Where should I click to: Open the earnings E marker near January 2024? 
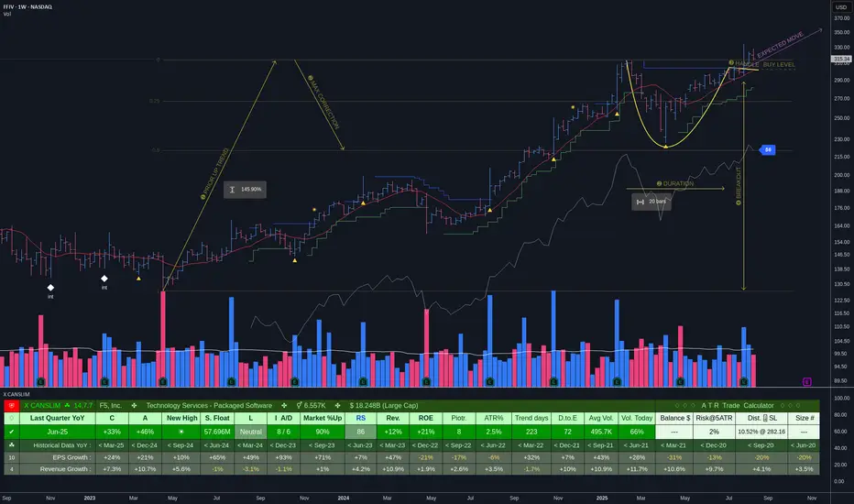tap(363, 382)
